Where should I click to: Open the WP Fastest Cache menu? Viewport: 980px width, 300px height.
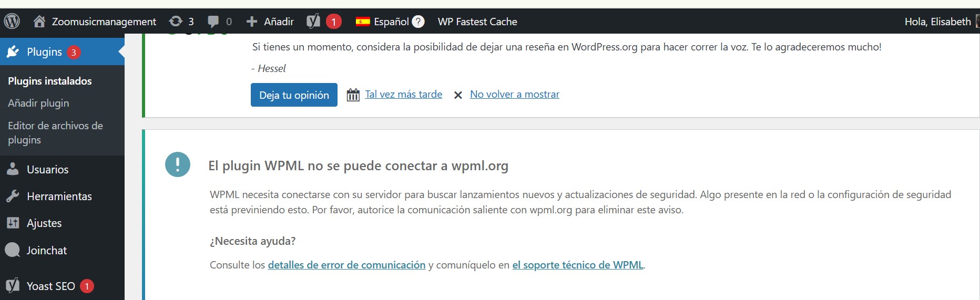tap(477, 22)
